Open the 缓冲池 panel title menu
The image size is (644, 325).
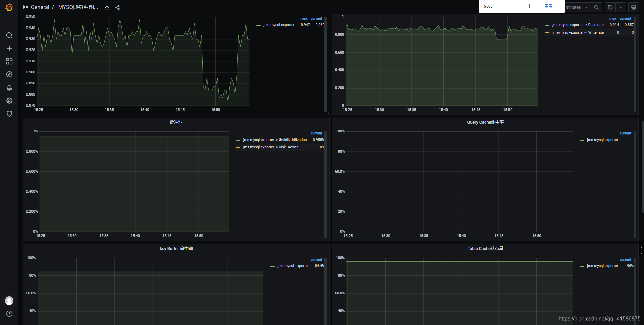[x=176, y=122]
